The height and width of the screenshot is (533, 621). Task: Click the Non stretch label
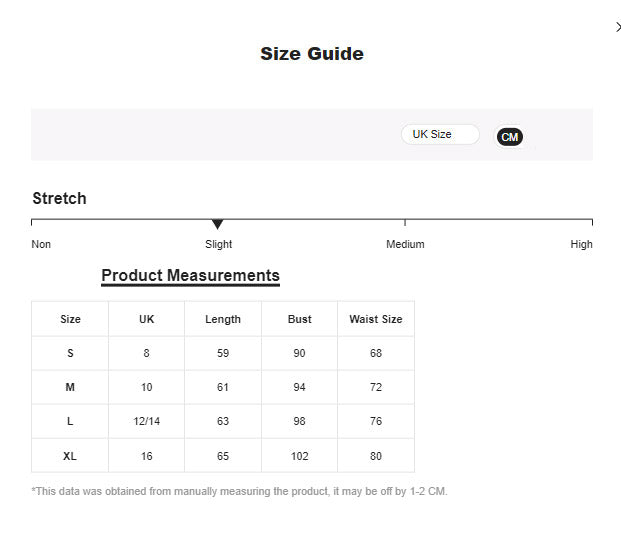pos(41,244)
